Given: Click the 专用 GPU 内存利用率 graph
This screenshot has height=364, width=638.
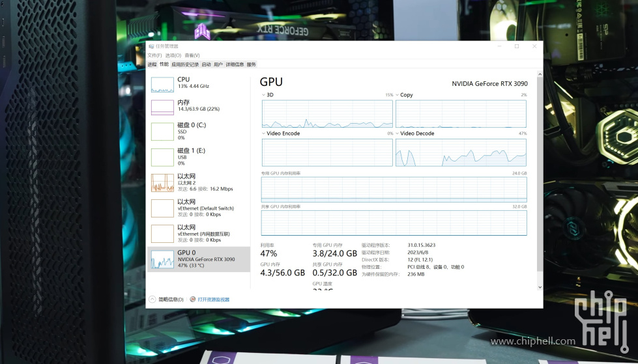Looking at the screenshot, I should pyautogui.click(x=394, y=189).
